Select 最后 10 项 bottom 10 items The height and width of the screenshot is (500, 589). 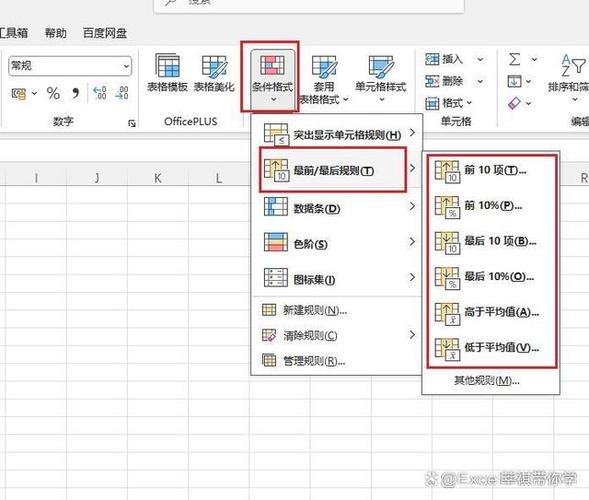click(491, 242)
